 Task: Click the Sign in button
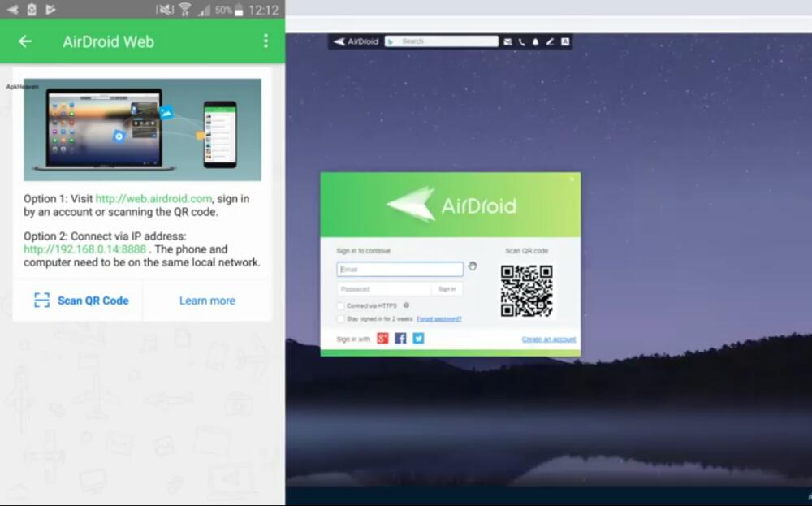coord(447,289)
